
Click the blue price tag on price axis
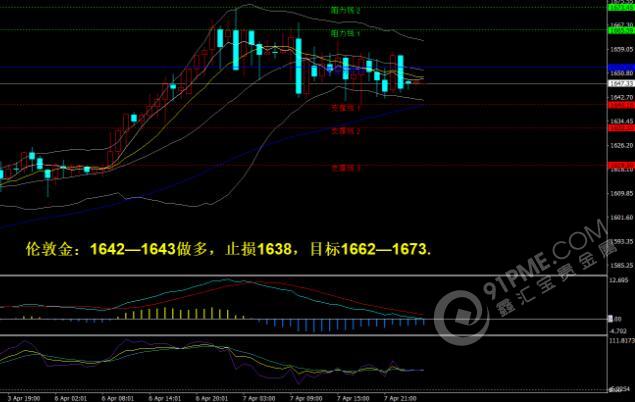[620, 67]
